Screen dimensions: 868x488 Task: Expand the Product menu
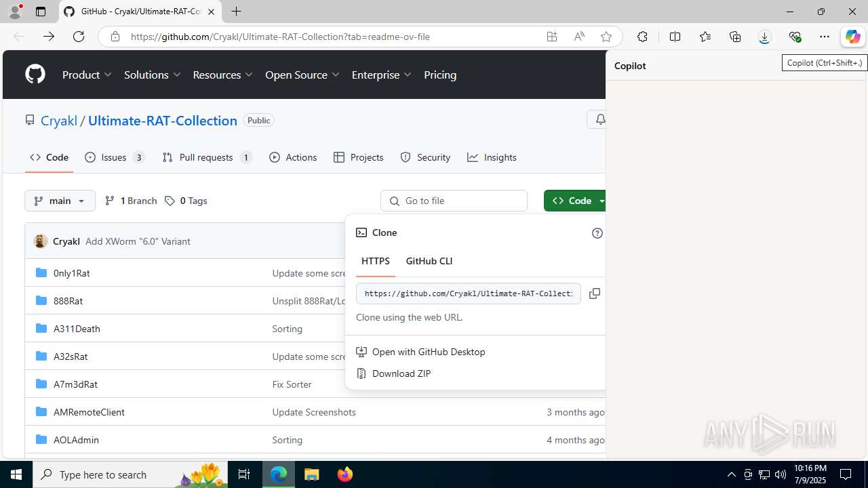[87, 75]
